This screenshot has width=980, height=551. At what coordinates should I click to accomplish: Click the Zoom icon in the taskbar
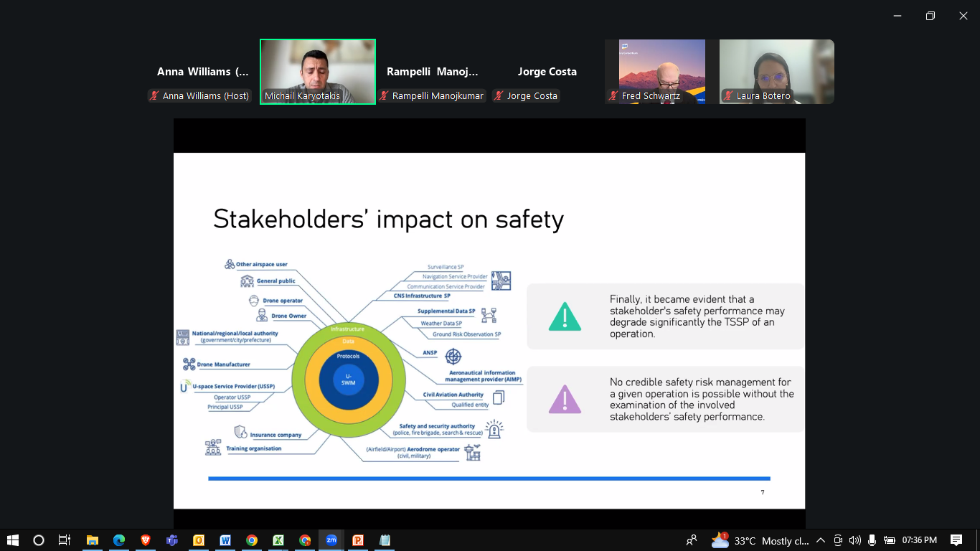point(331,540)
